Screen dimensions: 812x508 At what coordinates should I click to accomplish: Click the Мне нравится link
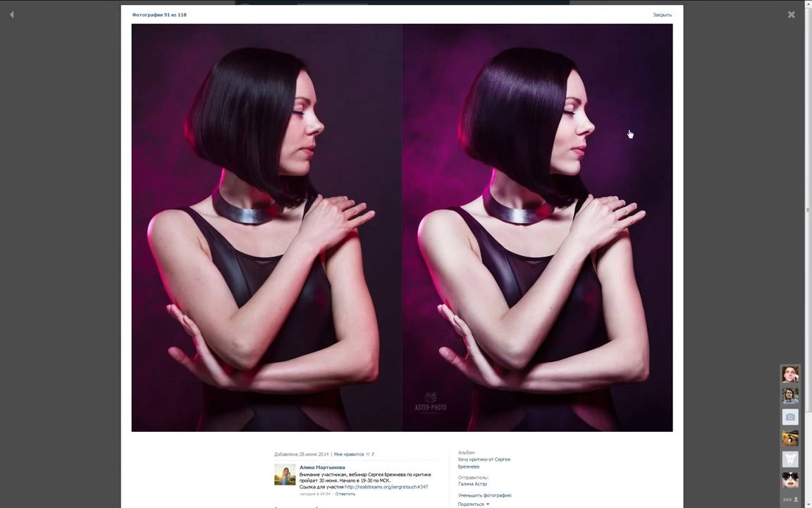348,454
